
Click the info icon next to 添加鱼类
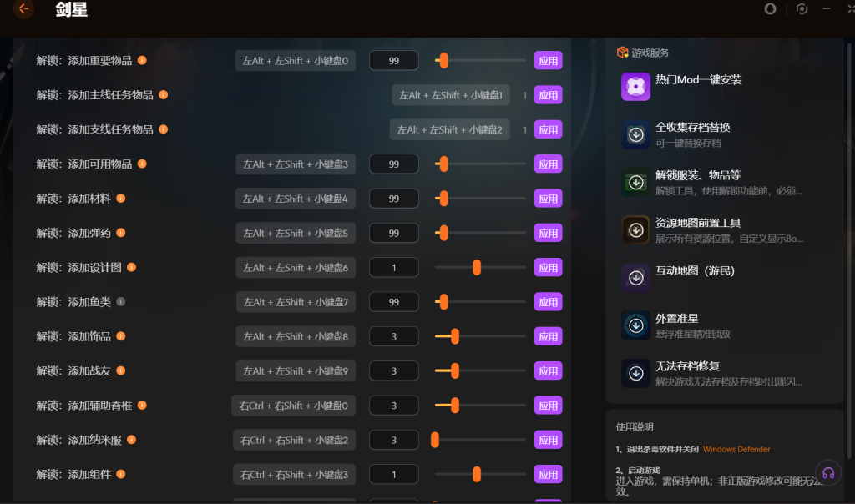[x=121, y=301]
